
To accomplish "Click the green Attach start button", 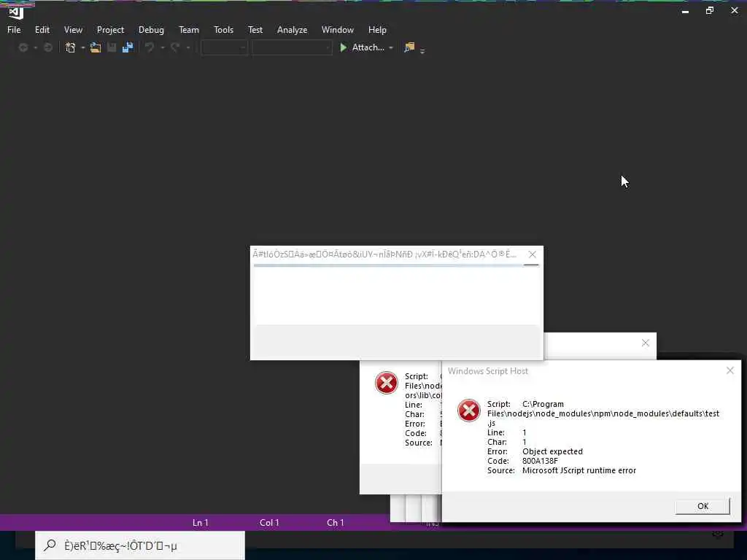I will (x=362, y=47).
